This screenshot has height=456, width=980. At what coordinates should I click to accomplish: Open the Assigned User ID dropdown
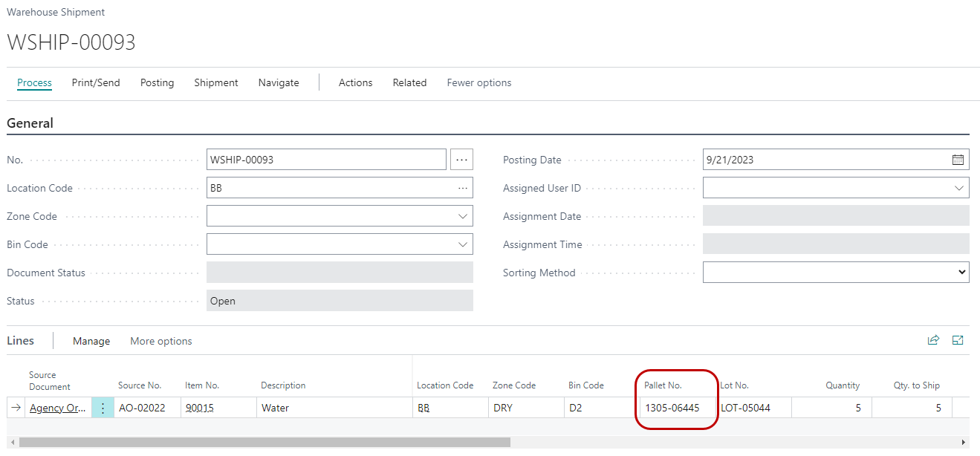pyautogui.click(x=958, y=188)
